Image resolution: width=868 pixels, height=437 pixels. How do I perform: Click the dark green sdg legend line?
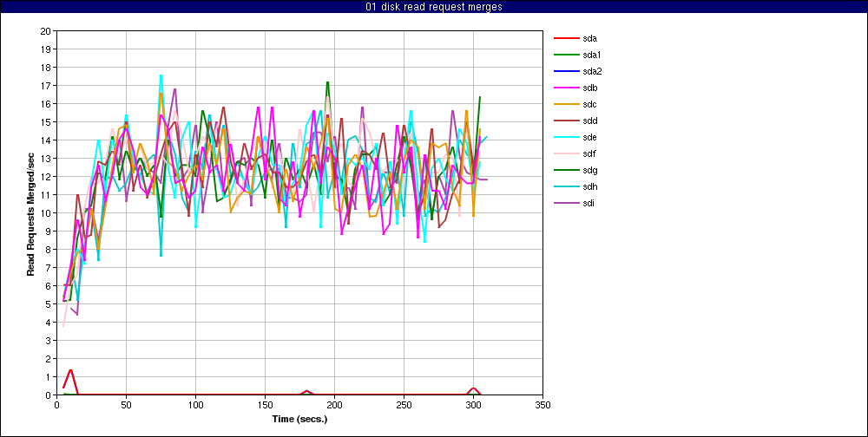pos(565,170)
